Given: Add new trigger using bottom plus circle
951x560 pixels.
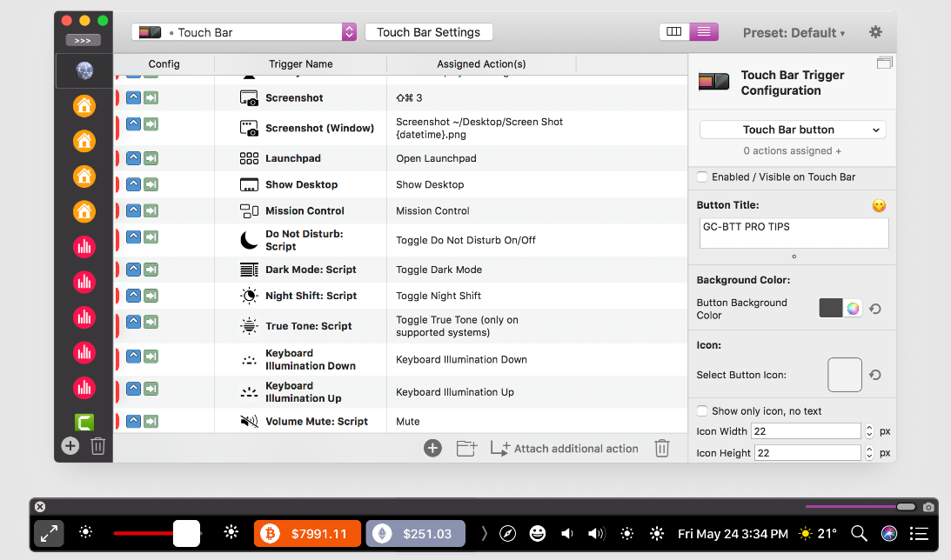Looking at the screenshot, I should (x=432, y=449).
